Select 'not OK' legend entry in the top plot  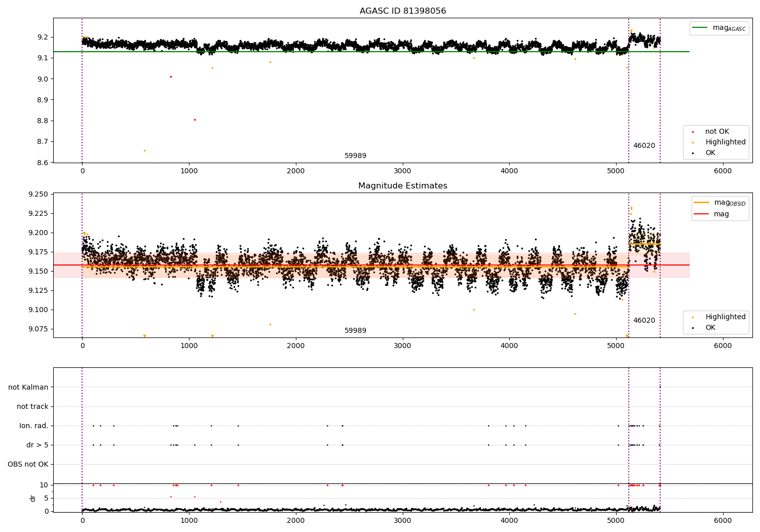tap(717, 132)
